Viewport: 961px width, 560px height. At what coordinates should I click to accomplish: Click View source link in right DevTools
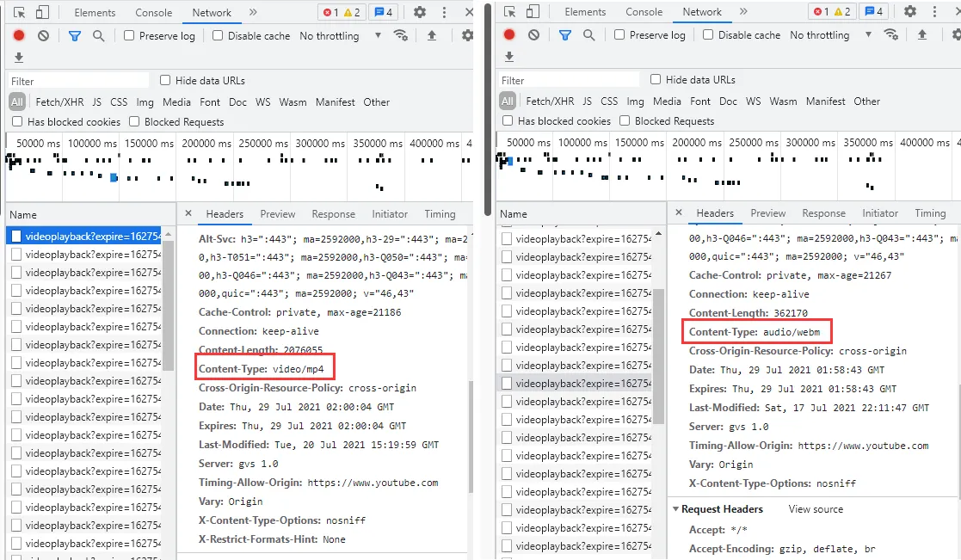click(x=816, y=509)
